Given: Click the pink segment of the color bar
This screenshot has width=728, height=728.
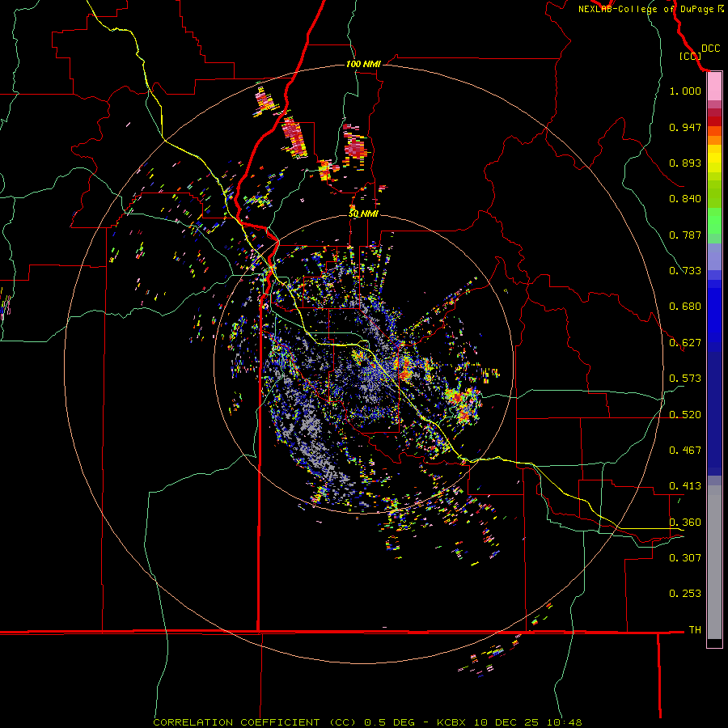Looking at the screenshot, I should [714, 87].
